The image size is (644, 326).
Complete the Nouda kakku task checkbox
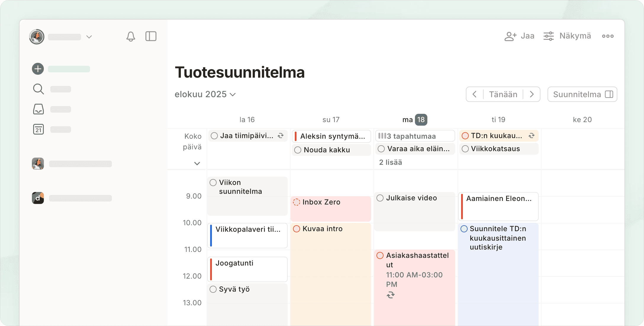(x=298, y=150)
